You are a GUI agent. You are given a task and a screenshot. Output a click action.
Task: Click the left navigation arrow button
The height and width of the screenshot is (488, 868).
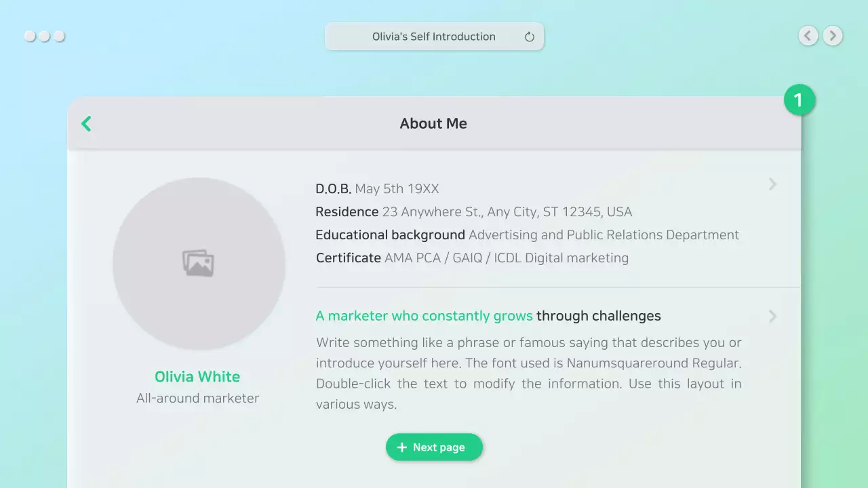click(808, 35)
